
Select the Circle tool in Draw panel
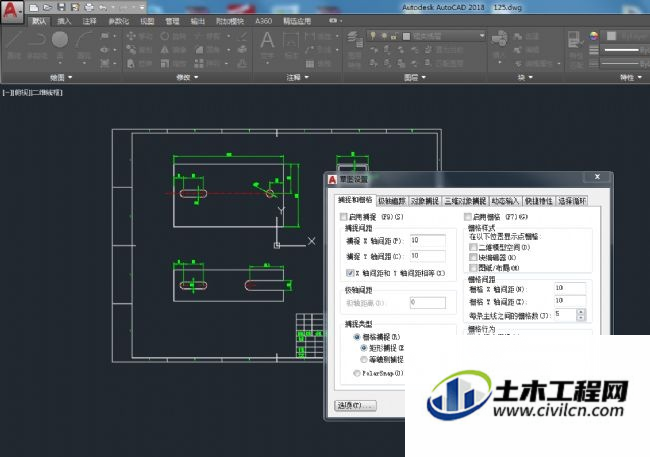tap(60, 40)
